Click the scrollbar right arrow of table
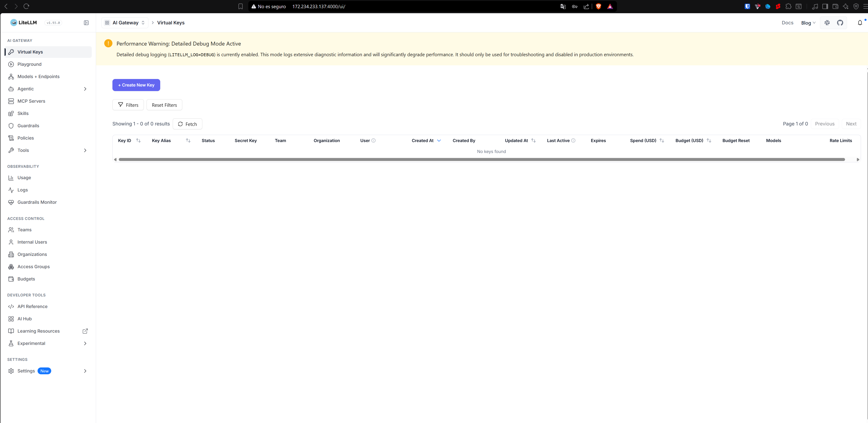 pyautogui.click(x=858, y=159)
